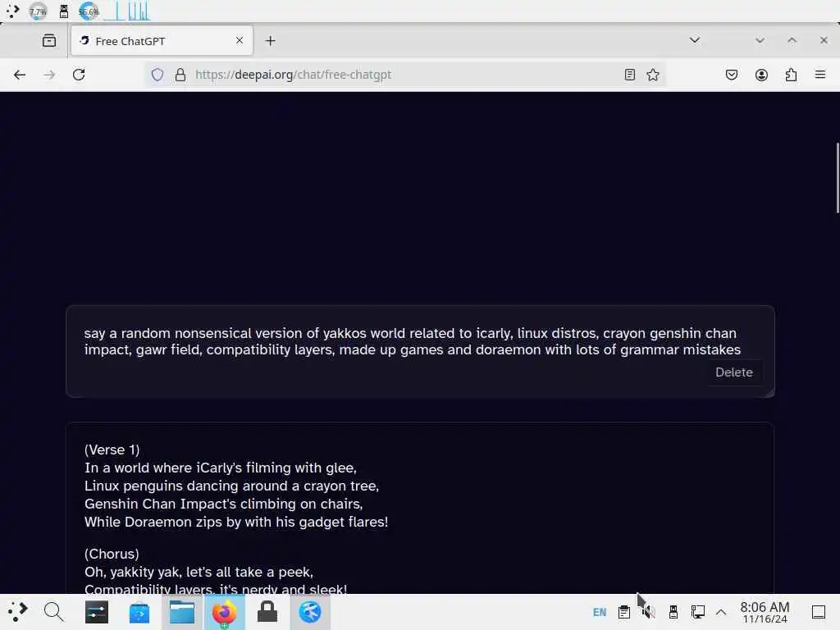The width and height of the screenshot is (840, 630).
Task: Click the "(Verse 1)" heading text
Action: pos(112,450)
